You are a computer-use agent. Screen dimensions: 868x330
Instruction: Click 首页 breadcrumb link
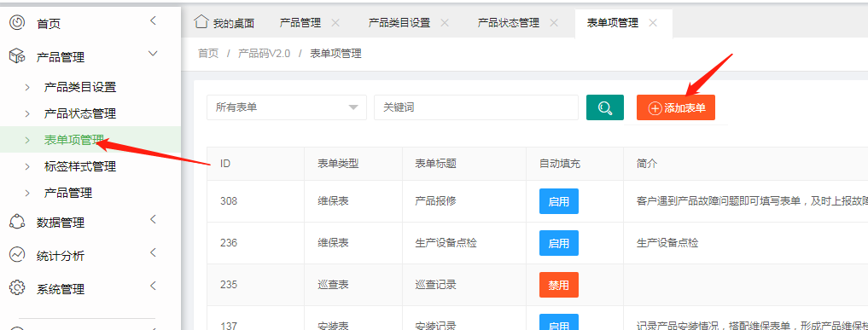pyautogui.click(x=208, y=54)
